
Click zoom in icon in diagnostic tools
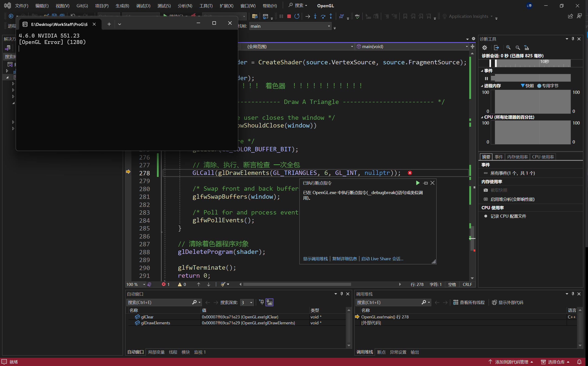tap(508, 47)
